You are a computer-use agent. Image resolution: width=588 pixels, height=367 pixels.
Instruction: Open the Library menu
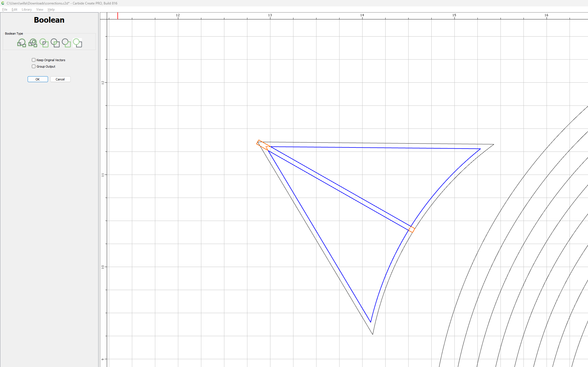coord(27,9)
